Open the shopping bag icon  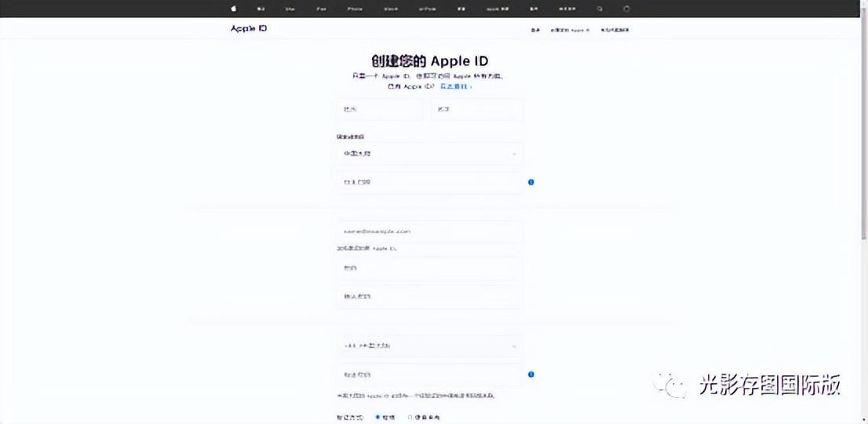626,9
